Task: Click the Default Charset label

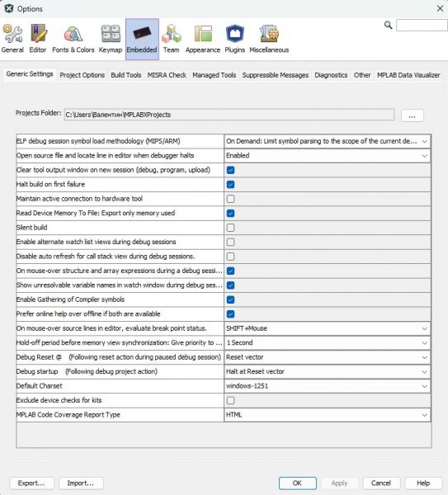Action: pos(39,386)
